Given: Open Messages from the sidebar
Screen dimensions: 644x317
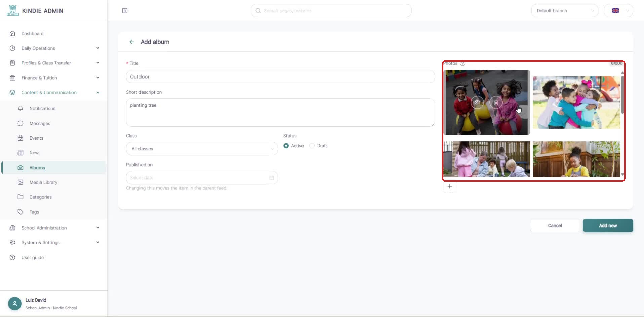Looking at the screenshot, I should point(40,123).
